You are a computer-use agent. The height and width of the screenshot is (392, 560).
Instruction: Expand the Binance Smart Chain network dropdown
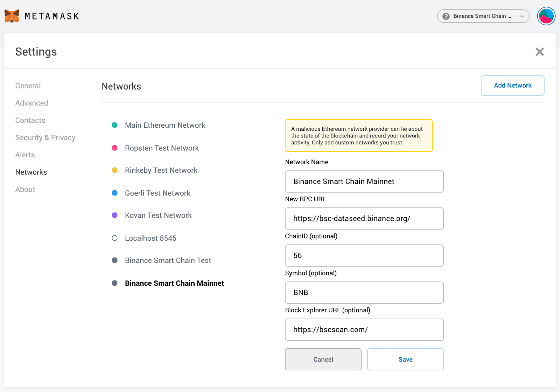[x=482, y=16]
